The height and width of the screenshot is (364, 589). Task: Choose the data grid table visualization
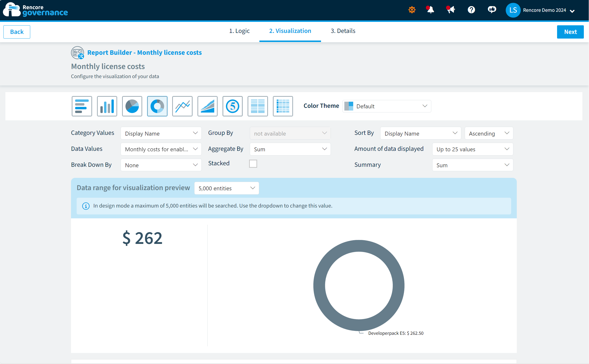click(283, 106)
